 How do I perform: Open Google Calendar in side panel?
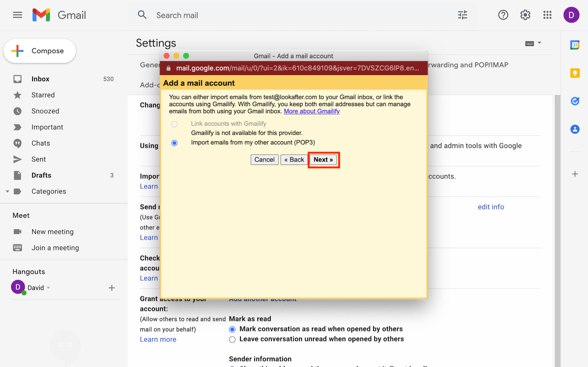(x=575, y=45)
